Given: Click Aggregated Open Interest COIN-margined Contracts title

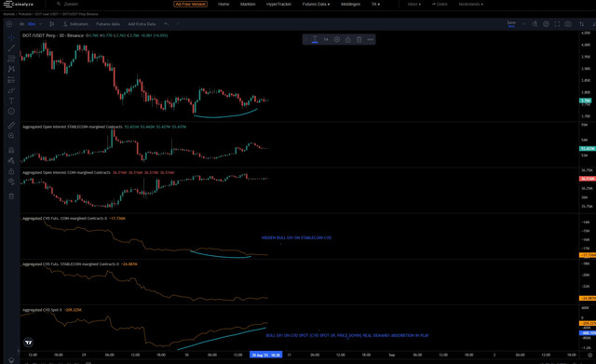Looking at the screenshot, I should pos(66,172).
